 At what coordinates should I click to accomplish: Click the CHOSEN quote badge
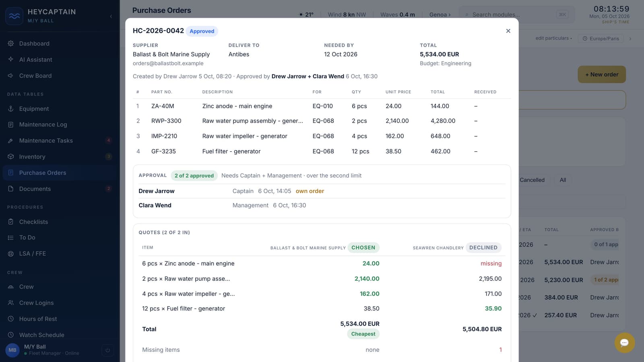tap(363, 248)
